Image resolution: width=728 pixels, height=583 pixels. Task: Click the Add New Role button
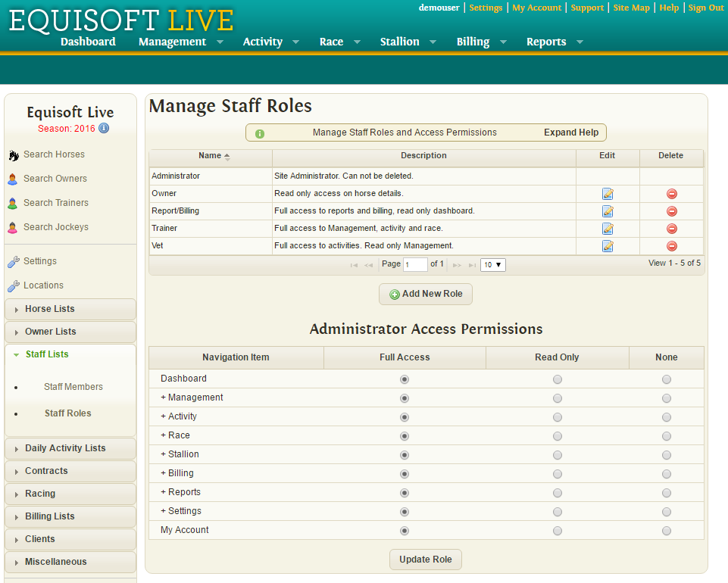coord(426,295)
